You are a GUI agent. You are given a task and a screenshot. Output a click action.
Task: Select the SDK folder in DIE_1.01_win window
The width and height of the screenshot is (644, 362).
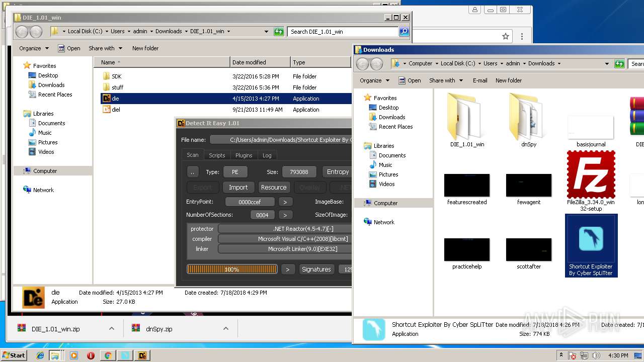coord(116,76)
